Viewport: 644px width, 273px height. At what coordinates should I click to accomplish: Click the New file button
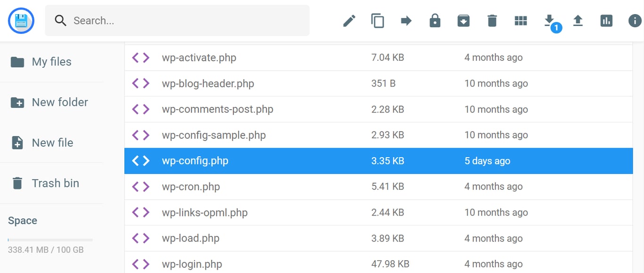[53, 143]
